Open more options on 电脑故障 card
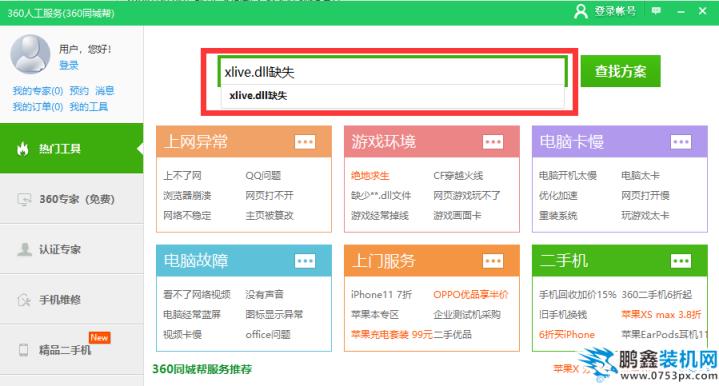 (305, 261)
